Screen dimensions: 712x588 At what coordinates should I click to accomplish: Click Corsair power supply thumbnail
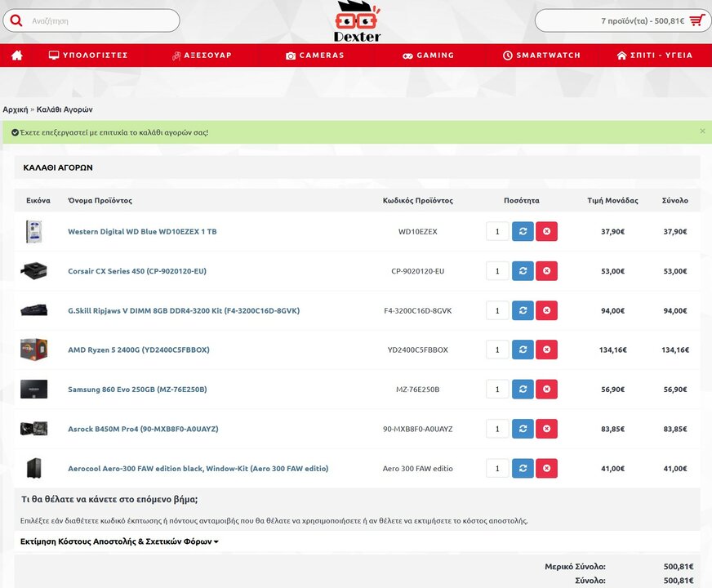(33, 271)
